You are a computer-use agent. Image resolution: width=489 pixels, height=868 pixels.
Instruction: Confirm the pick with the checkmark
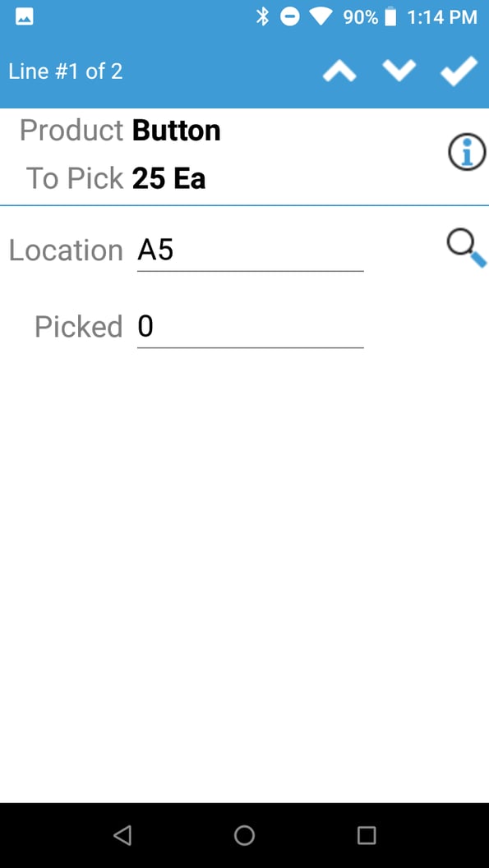point(459,71)
